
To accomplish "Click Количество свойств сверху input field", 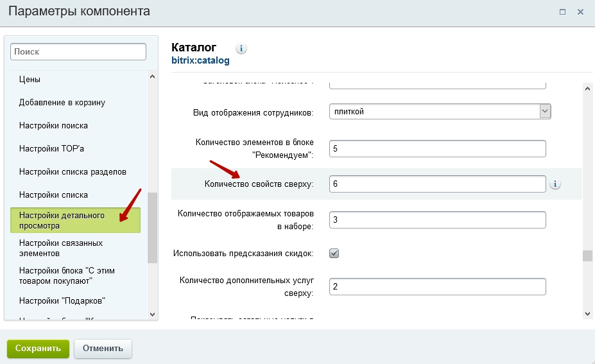I will click(437, 184).
